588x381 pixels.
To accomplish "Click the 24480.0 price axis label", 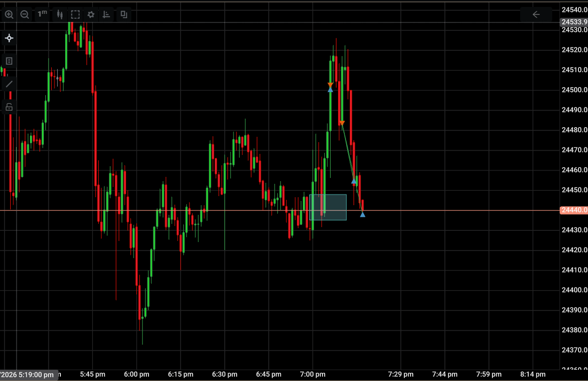I will click(574, 130).
